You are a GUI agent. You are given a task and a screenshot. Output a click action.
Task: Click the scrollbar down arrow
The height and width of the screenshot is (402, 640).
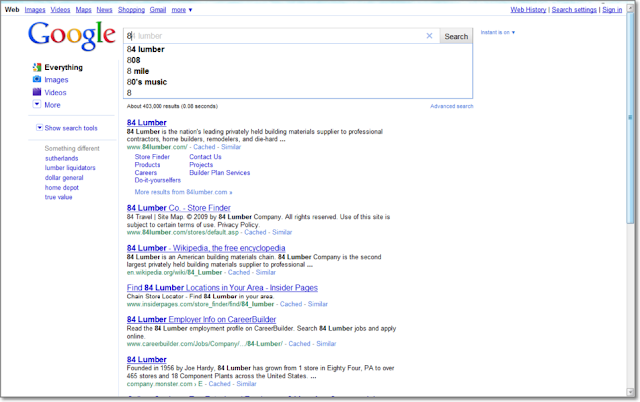[x=630, y=393]
